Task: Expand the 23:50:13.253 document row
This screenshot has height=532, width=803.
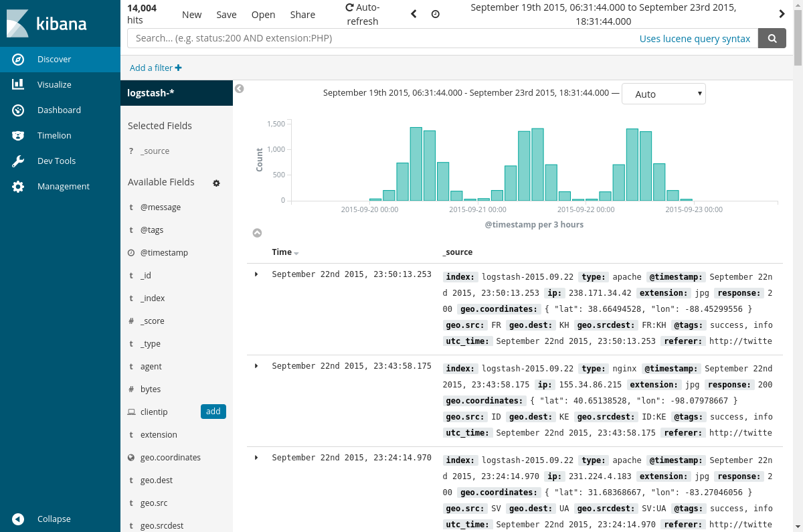Action: pos(256,274)
